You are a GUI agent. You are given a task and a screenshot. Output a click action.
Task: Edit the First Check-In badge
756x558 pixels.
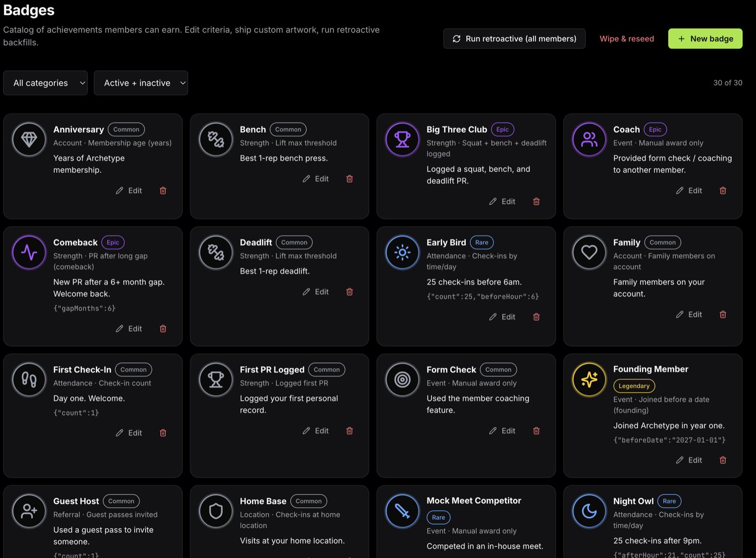[x=129, y=433]
